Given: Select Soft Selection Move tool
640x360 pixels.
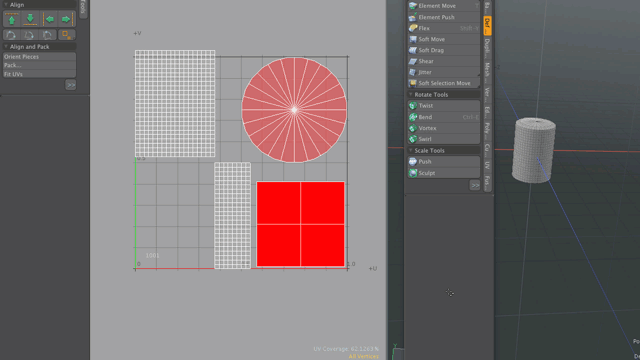Looking at the screenshot, I should click(x=443, y=83).
